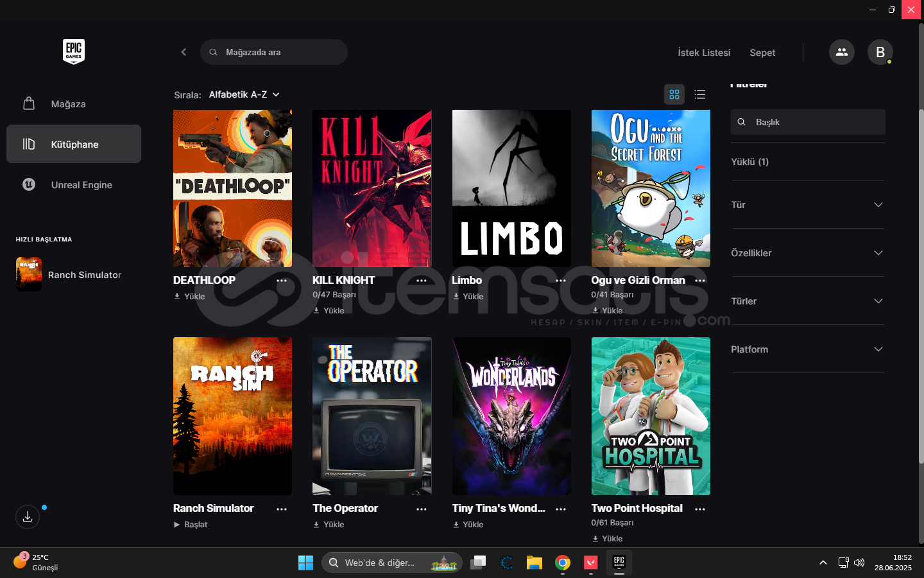Launch Ranch Simulator from quick launch
The height and width of the screenshot is (578, 924).
(74, 274)
